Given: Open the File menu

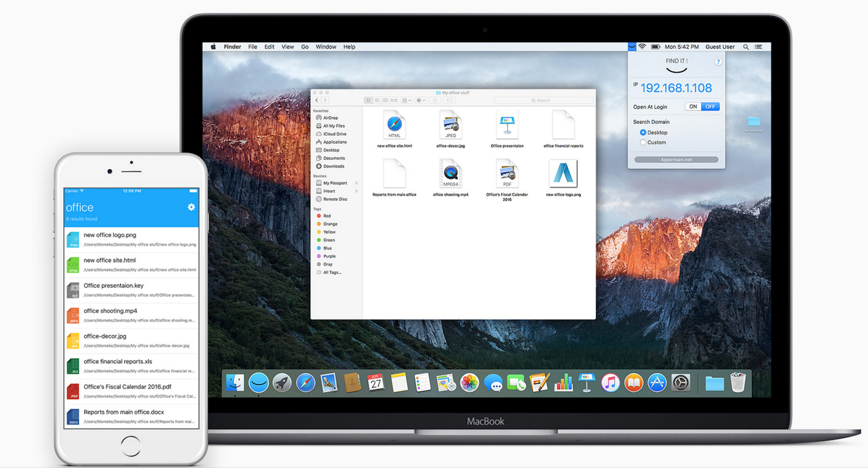Looking at the screenshot, I should point(253,47).
